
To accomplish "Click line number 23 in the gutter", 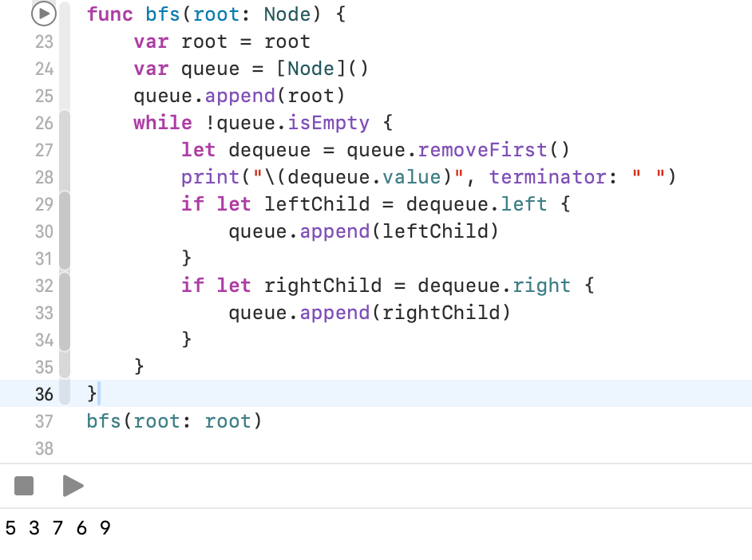I will coord(44,41).
